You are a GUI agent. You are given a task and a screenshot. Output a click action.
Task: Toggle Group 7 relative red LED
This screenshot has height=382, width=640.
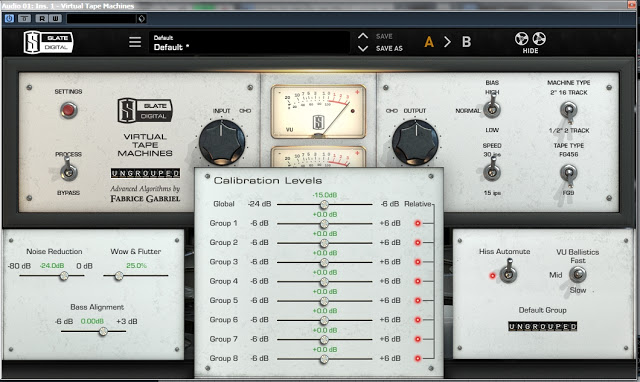(418, 339)
